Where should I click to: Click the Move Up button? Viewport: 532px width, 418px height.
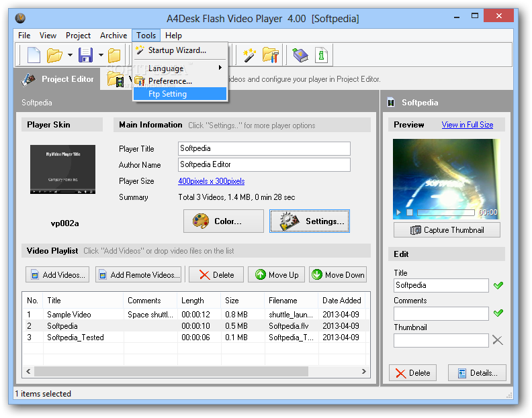[276, 274]
